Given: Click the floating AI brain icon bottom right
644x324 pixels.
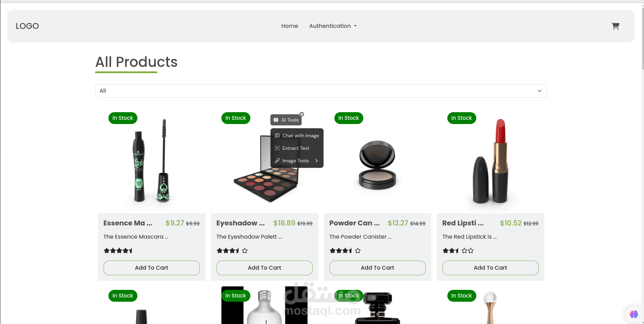Looking at the screenshot, I should (x=634, y=314).
